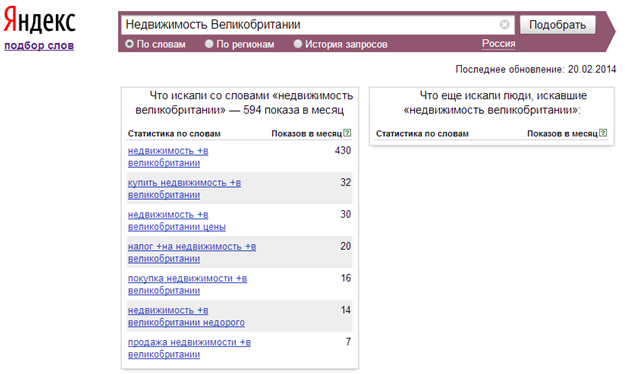Click the Яндекс logo
This screenshot has width=627, height=374.
tap(40, 20)
